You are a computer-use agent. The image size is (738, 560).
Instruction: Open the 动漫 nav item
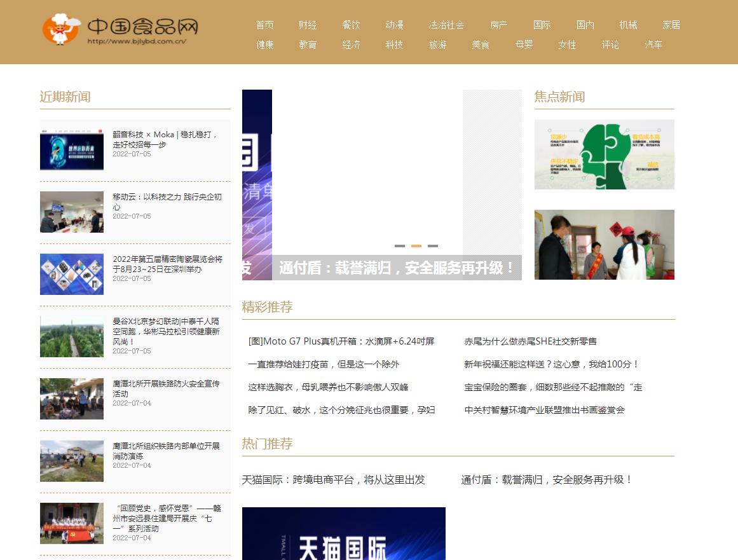pos(394,25)
